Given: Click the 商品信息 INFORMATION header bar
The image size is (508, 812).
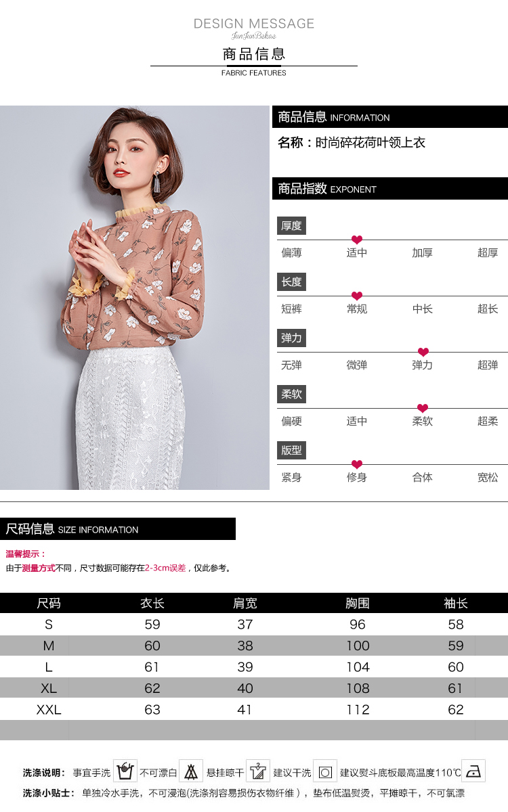Looking at the screenshot, I should tap(390, 117).
